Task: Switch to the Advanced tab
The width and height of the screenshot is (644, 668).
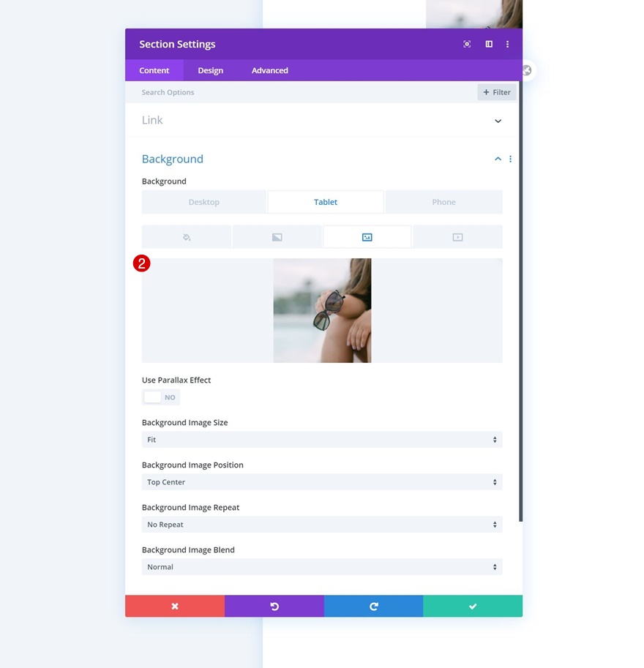Action: click(270, 70)
